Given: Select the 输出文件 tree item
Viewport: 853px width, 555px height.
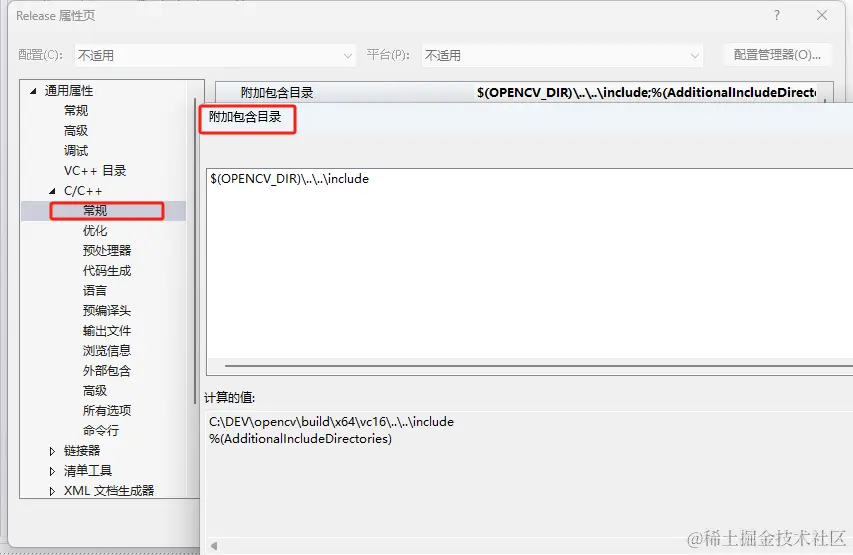Looking at the screenshot, I should (x=107, y=331).
